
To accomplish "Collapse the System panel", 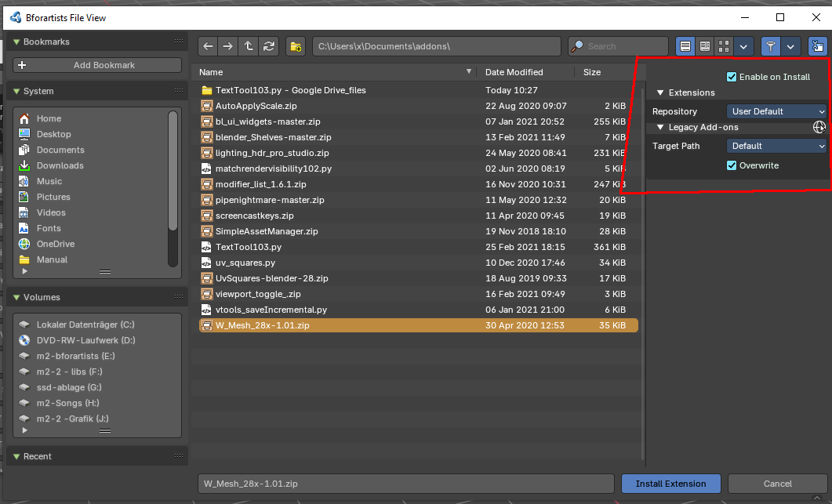I will 16,91.
